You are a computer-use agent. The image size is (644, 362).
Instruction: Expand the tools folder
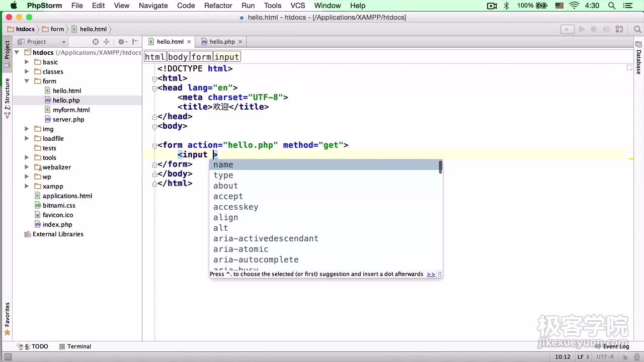(27, 157)
